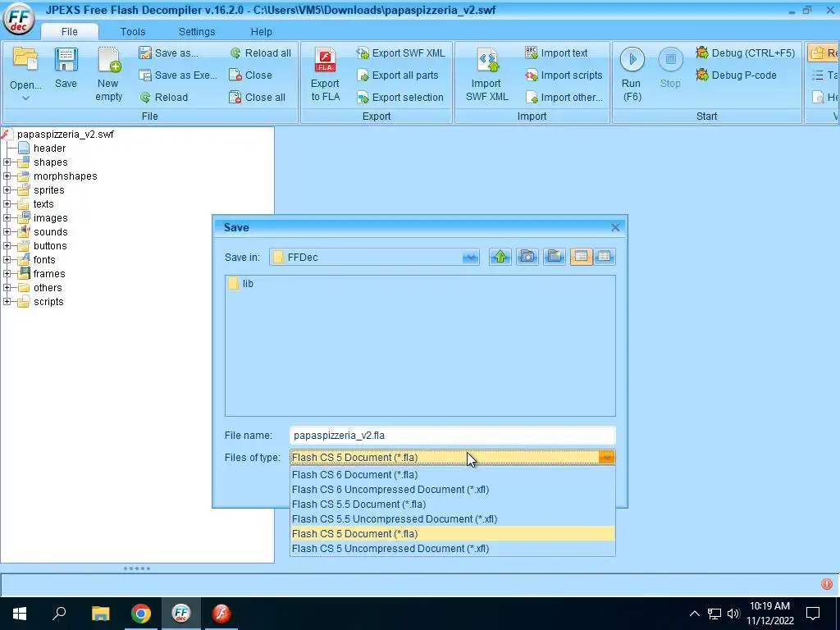Image resolution: width=840 pixels, height=630 pixels.
Task: Click Save as... in File group
Action: click(x=168, y=53)
